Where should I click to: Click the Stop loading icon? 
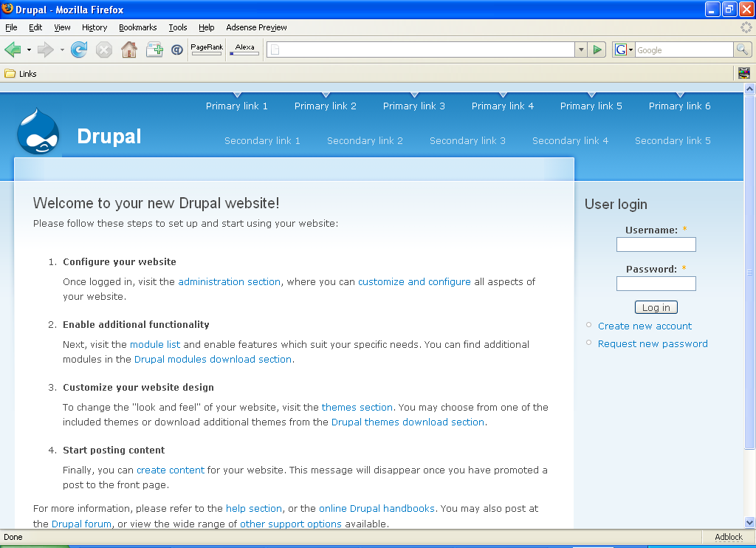tap(103, 49)
